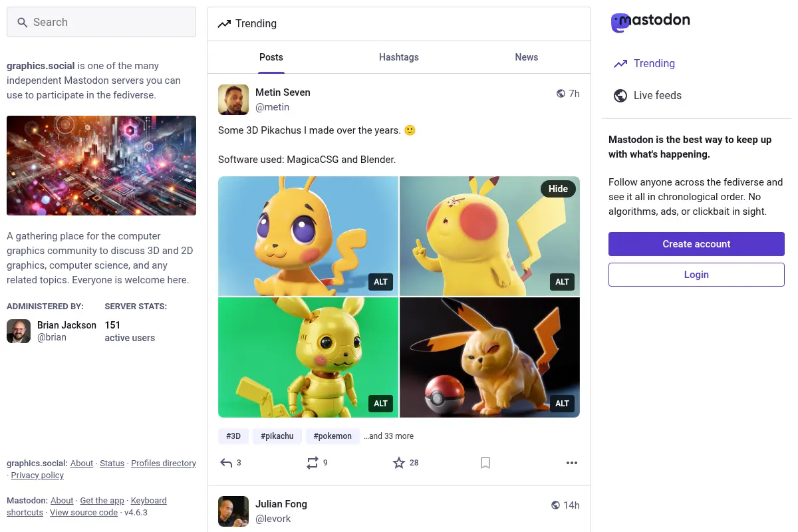This screenshot has height=532, width=798.
Task: Expand the "…and 33 more" hashtags
Action: tap(388, 436)
